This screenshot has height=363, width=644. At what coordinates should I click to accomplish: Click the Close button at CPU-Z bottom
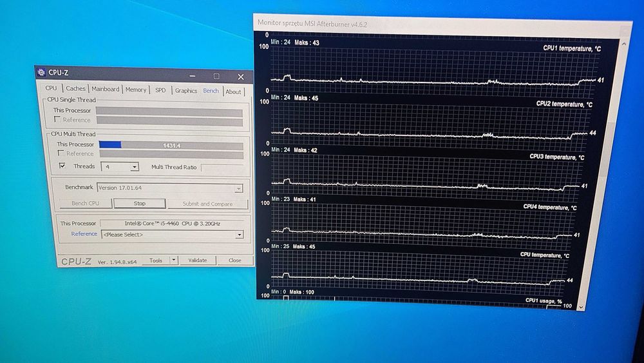click(235, 260)
